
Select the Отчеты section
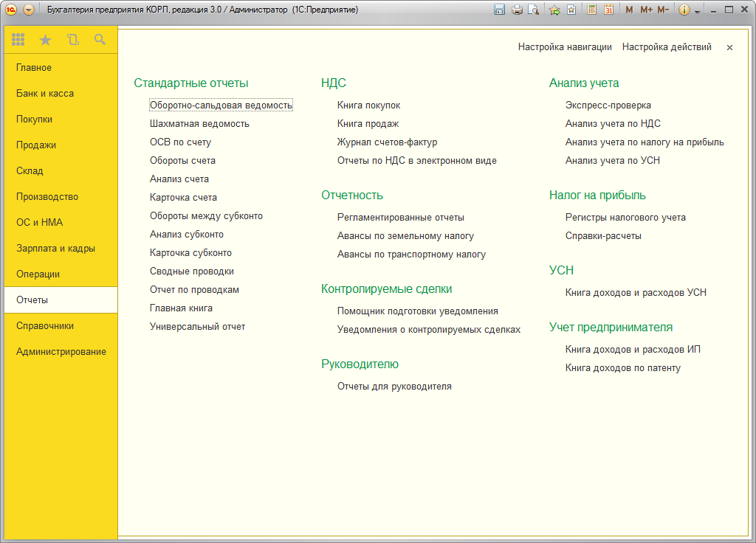pyautogui.click(x=61, y=300)
